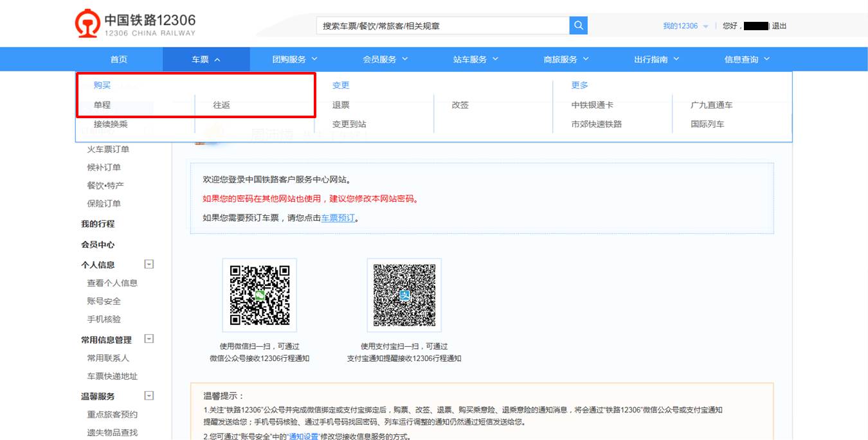Choose 退票 in the 变更 menu
This screenshot has height=440, width=868.
341,105
